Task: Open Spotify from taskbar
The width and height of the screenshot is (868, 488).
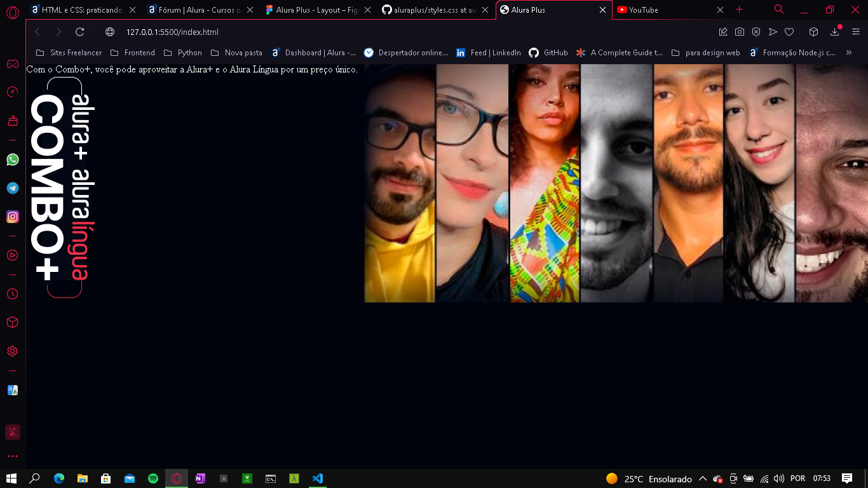Action: (153, 478)
